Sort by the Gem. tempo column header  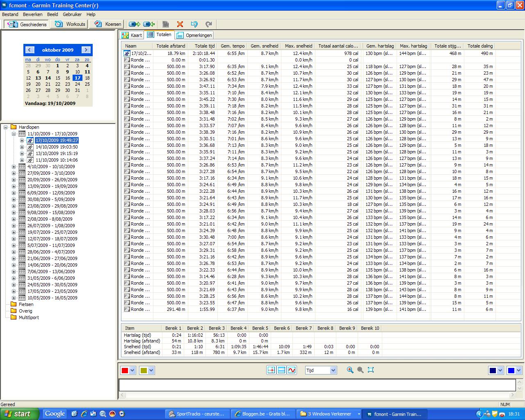[x=233, y=46]
